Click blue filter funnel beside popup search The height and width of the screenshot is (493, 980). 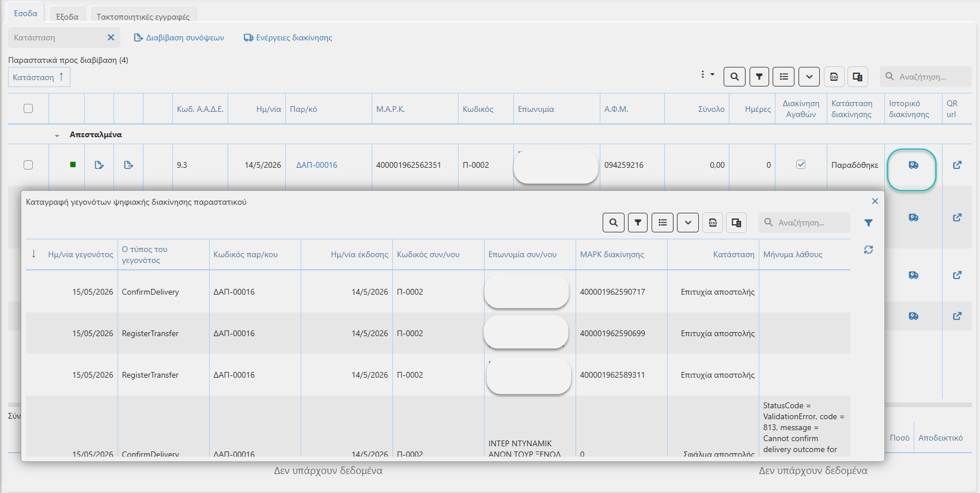click(868, 223)
